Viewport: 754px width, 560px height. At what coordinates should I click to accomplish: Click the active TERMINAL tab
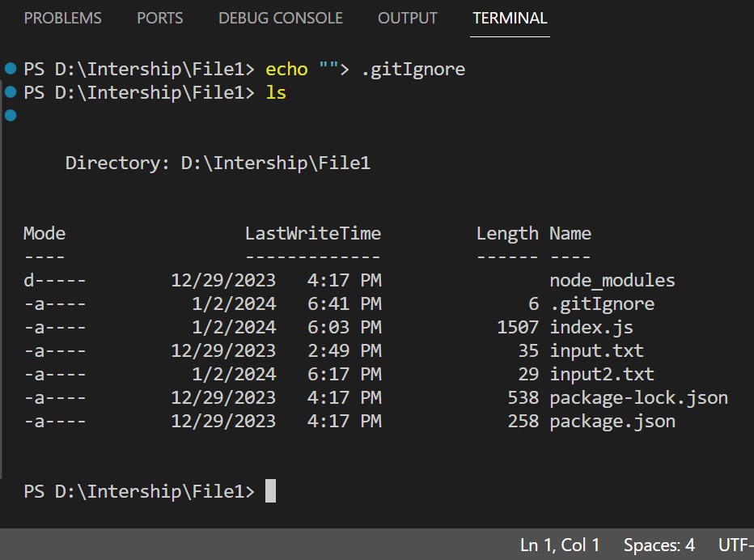click(x=509, y=18)
